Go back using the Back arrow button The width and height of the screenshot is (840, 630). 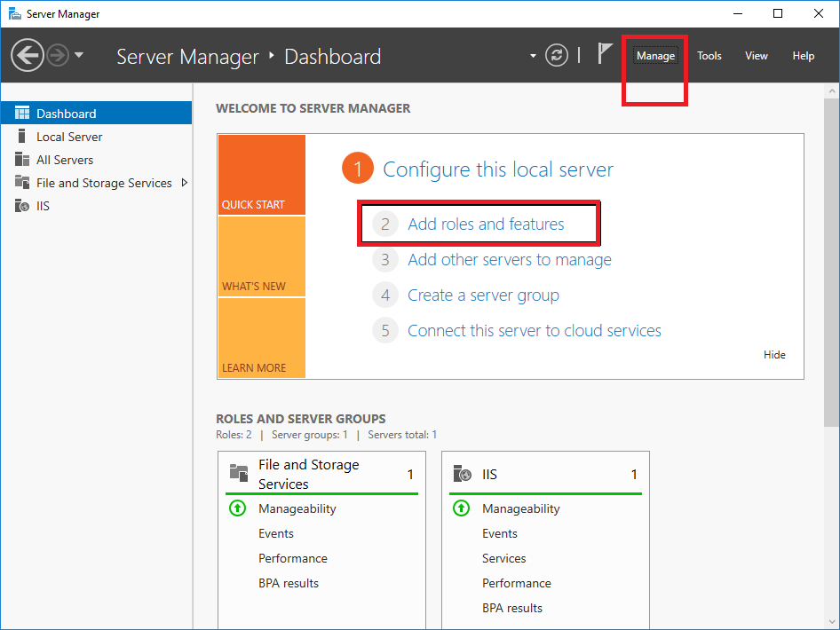(x=28, y=55)
